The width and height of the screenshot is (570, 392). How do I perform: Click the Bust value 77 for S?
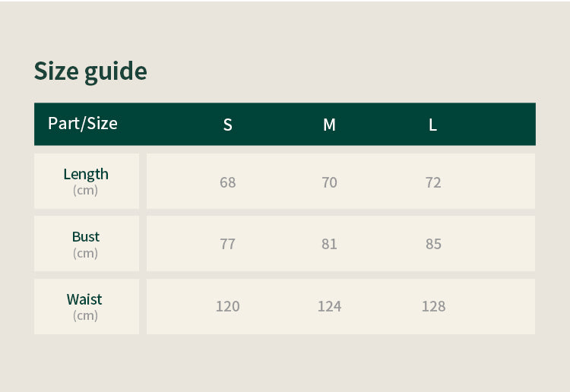[x=227, y=244]
